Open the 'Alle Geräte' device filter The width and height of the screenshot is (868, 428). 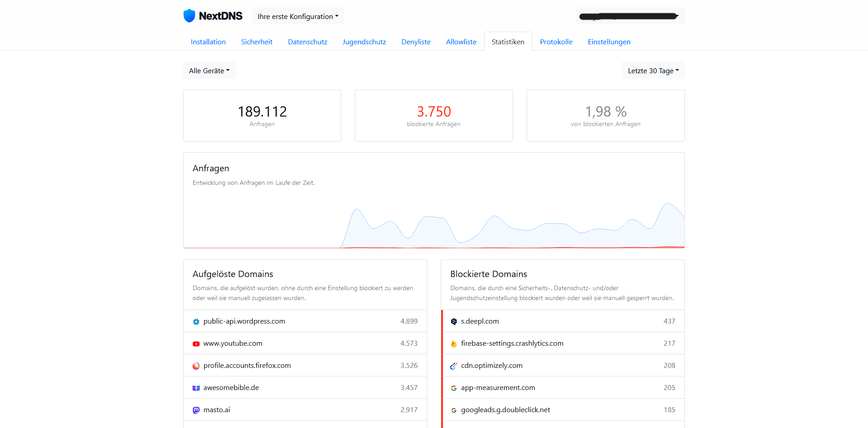click(209, 71)
